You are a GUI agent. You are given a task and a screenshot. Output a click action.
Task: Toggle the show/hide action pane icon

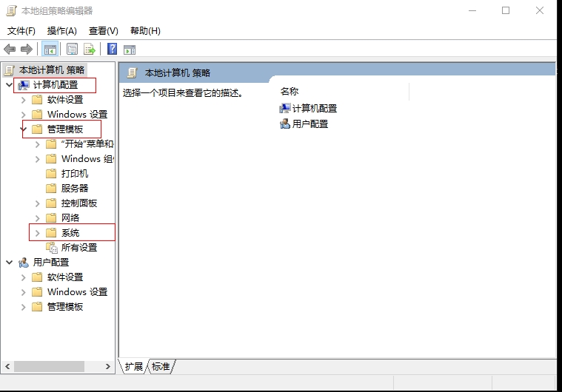[130, 50]
